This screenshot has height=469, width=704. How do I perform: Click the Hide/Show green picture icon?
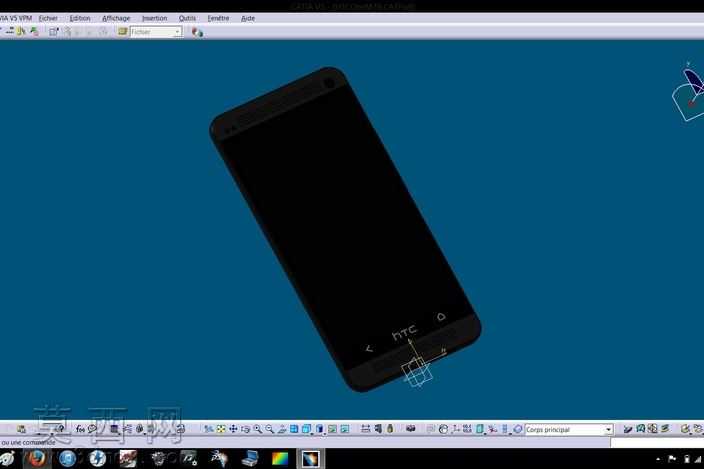[332, 429]
